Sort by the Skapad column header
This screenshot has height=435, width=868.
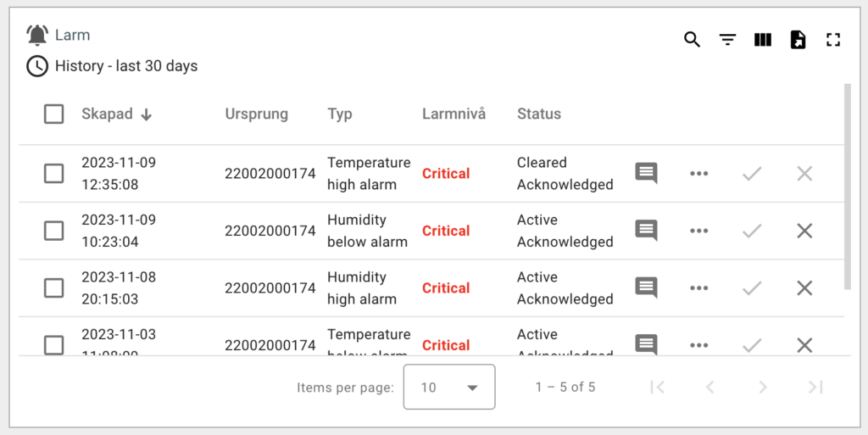point(107,114)
